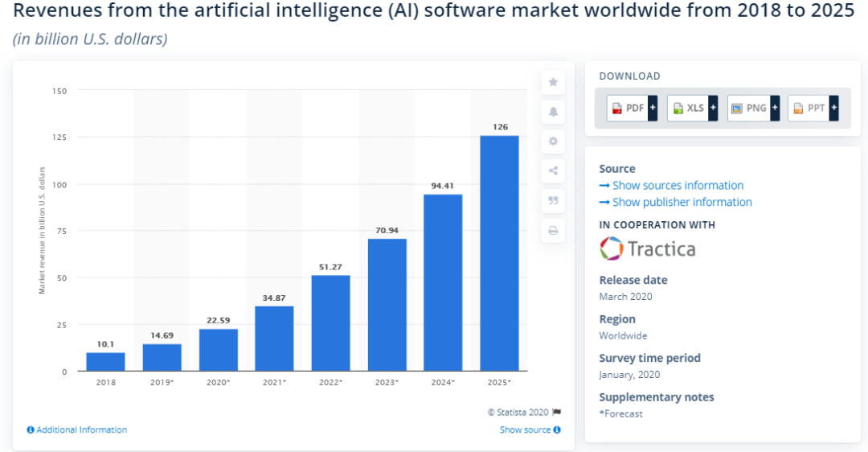Click the quotation mark citation icon
This screenshot has width=868, height=452.
pyautogui.click(x=553, y=200)
